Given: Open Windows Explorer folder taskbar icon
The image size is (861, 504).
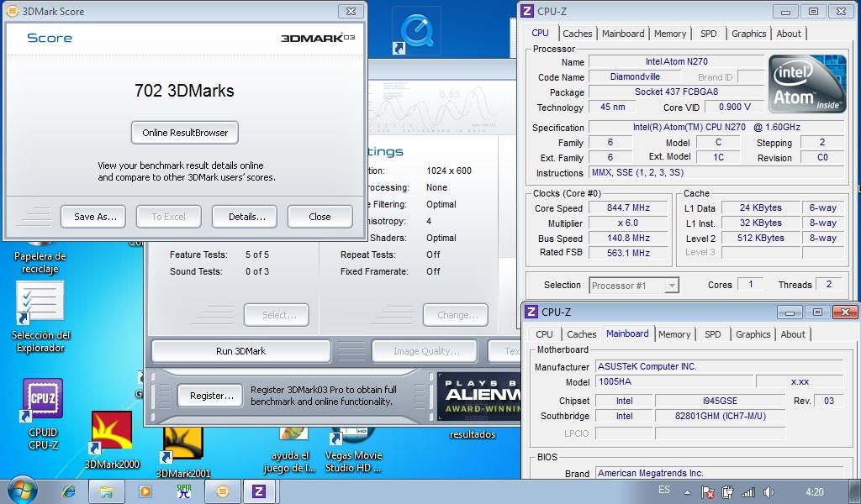Looking at the screenshot, I should tap(107, 491).
